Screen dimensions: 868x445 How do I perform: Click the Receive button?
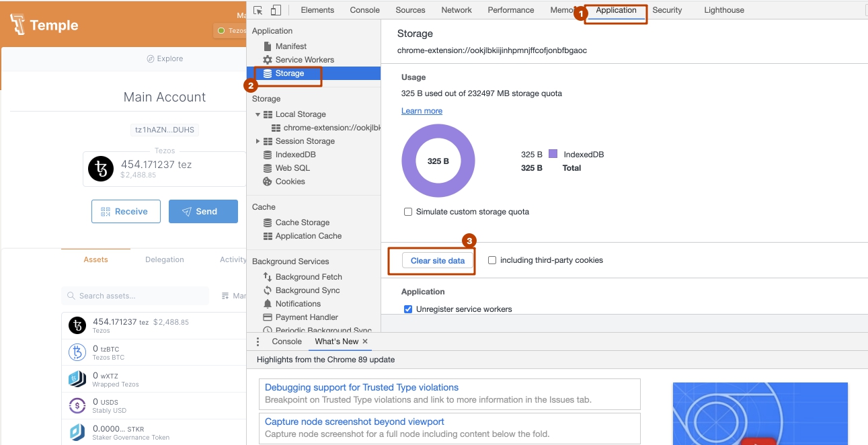pyautogui.click(x=126, y=211)
